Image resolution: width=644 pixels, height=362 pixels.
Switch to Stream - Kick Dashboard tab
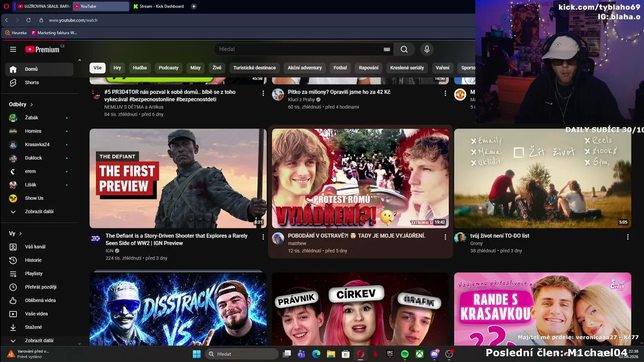click(158, 7)
